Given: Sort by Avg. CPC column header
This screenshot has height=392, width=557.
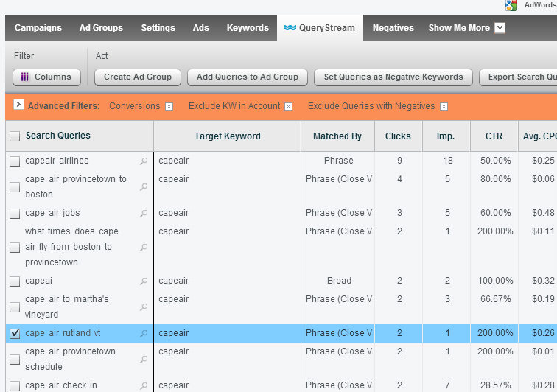Looking at the screenshot, I should [x=538, y=136].
